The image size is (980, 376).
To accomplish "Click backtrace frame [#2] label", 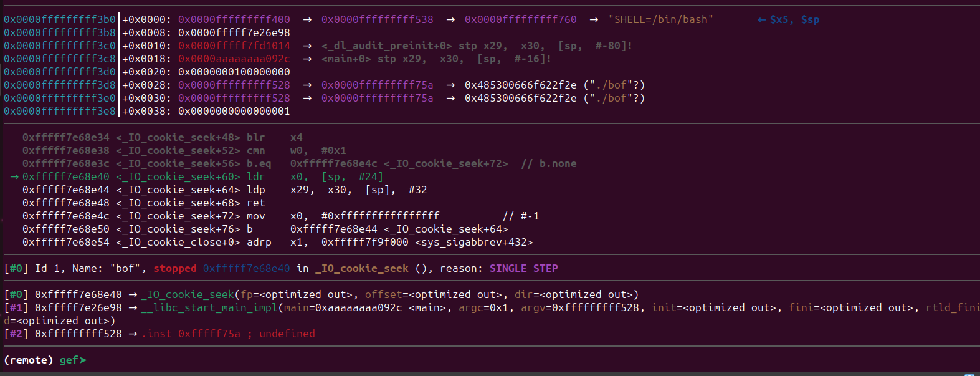I will [16, 334].
